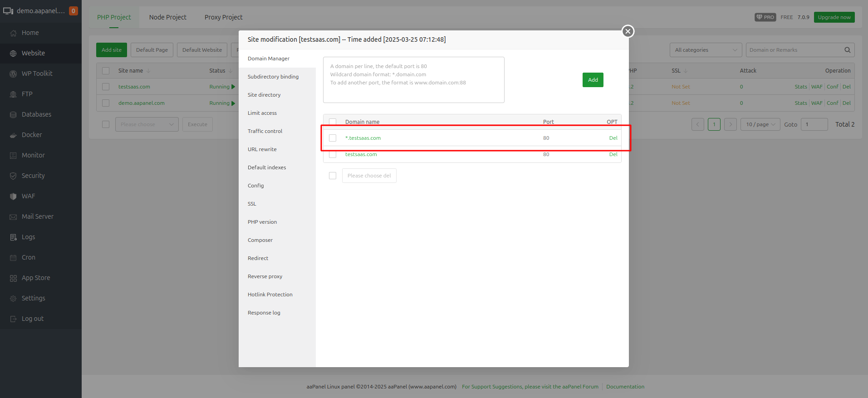The height and width of the screenshot is (398, 868).
Task: Open the Please choose batch dropdown
Action: [x=147, y=124]
